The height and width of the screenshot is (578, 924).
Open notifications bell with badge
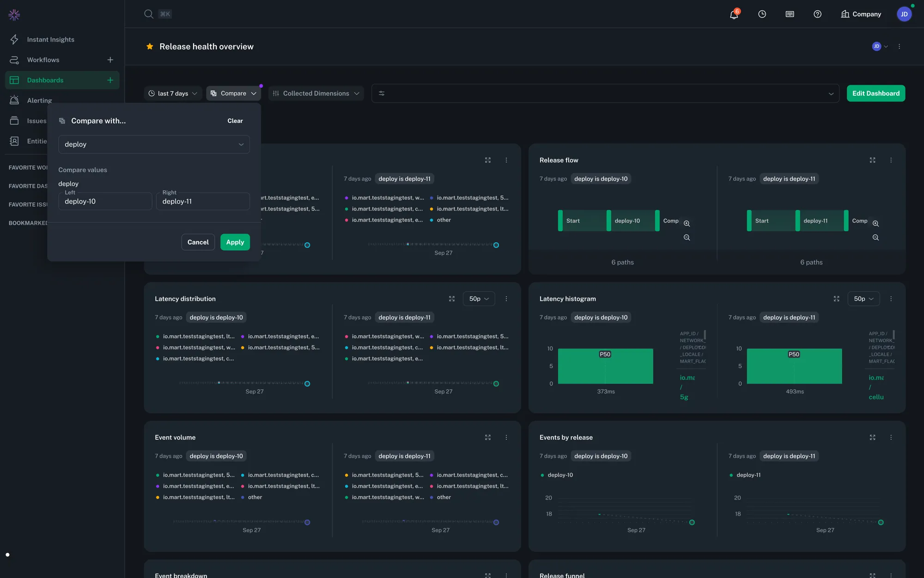[734, 14]
